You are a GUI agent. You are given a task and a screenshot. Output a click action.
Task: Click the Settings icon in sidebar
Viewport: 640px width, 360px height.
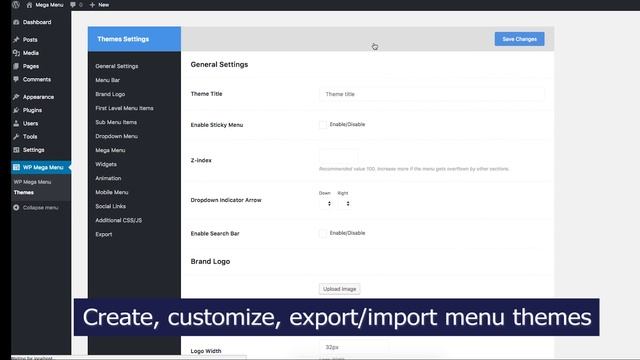pos(16,150)
